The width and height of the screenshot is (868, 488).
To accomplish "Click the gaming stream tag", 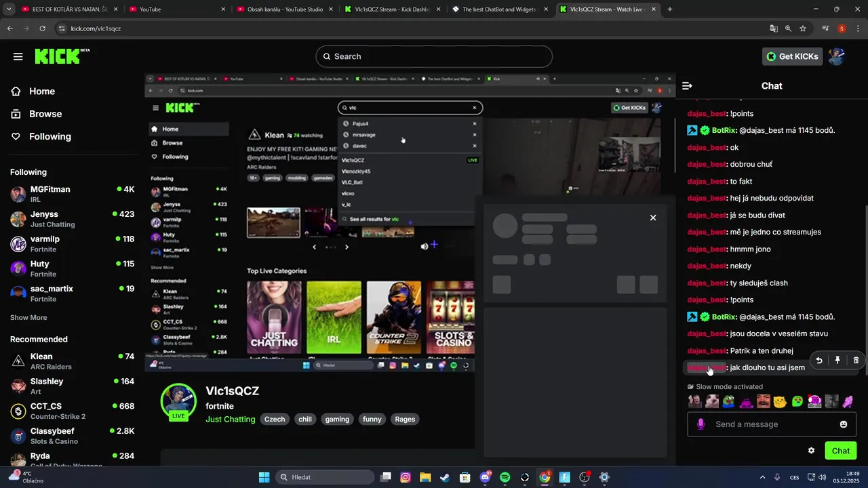I will pos(337,419).
